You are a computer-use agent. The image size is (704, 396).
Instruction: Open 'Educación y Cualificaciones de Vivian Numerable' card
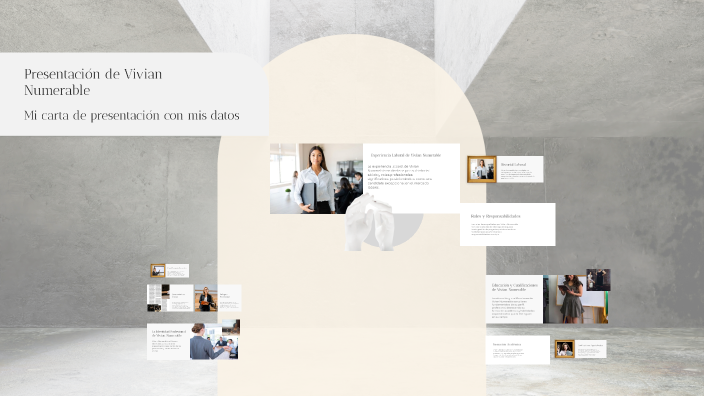point(515,299)
